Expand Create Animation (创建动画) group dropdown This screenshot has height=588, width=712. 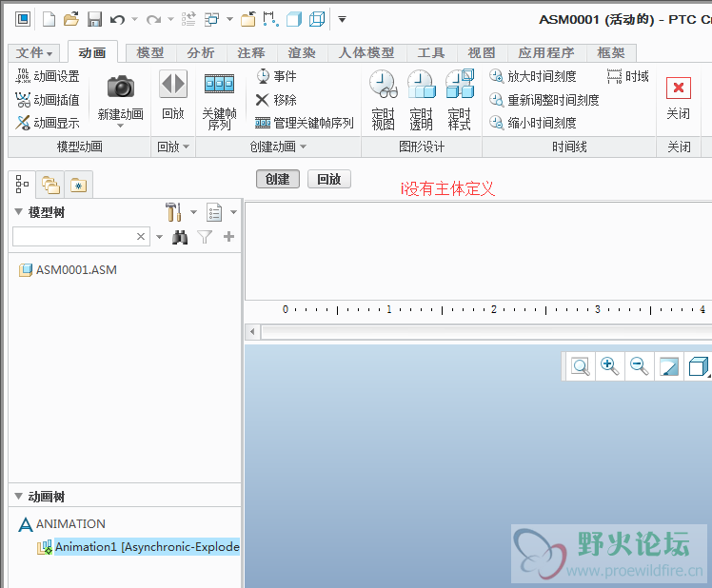[x=303, y=147]
